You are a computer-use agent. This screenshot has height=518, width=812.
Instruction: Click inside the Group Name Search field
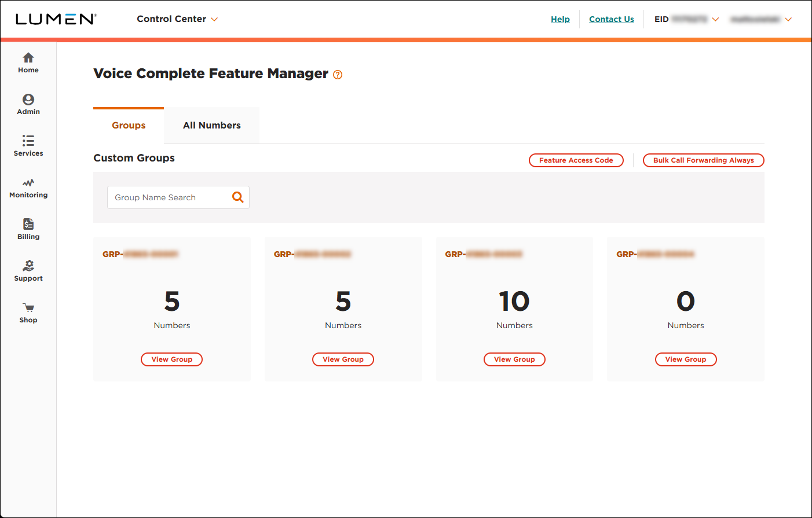click(x=168, y=197)
